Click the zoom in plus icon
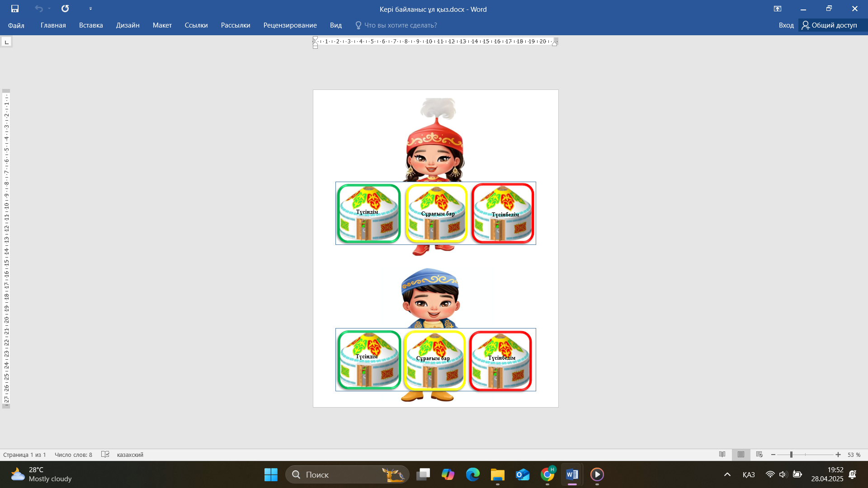Viewport: 868px width, 488px height. point(838,455)
